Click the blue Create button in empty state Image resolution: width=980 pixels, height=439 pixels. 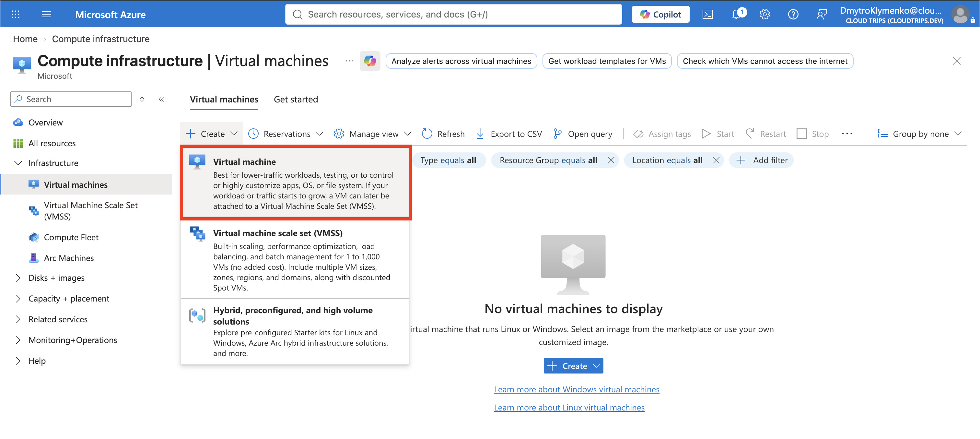pyautogui.click(x=573, y=366)
